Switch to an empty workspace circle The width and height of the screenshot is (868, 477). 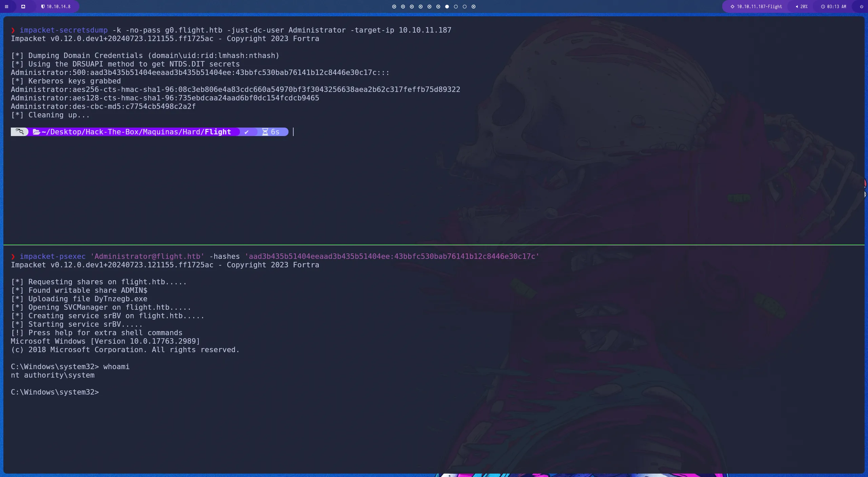(456, 7)
